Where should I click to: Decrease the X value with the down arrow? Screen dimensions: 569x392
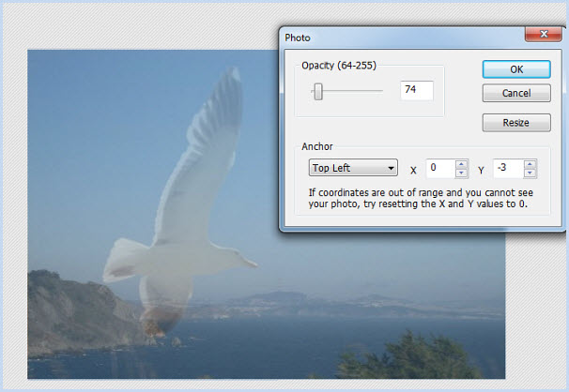(x=461, y=173)
